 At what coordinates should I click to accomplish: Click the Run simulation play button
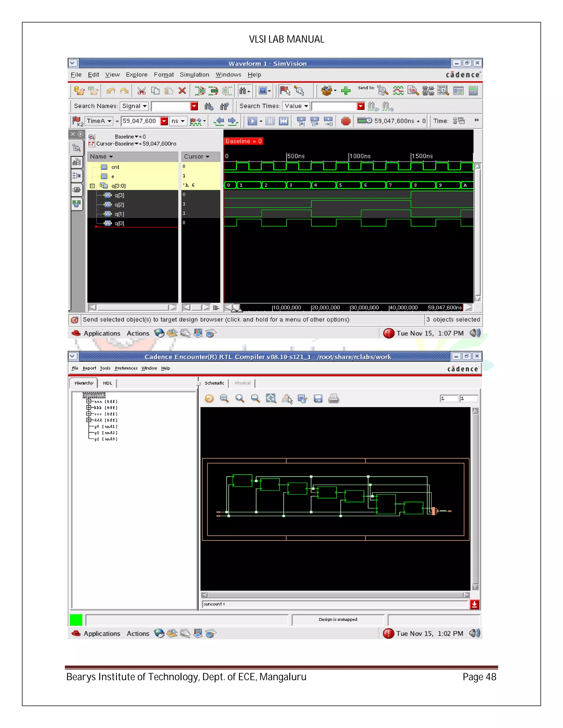(252, 121)
